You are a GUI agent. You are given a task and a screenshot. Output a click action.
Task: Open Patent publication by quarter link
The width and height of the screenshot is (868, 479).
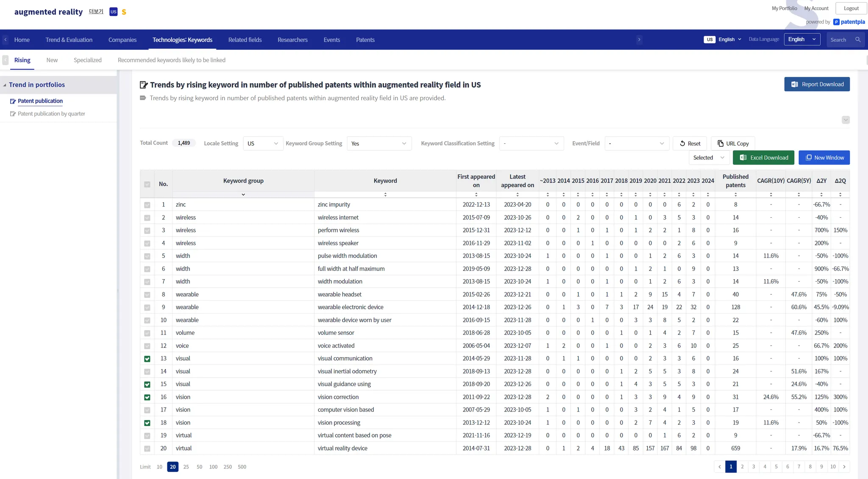coord(51,114)
